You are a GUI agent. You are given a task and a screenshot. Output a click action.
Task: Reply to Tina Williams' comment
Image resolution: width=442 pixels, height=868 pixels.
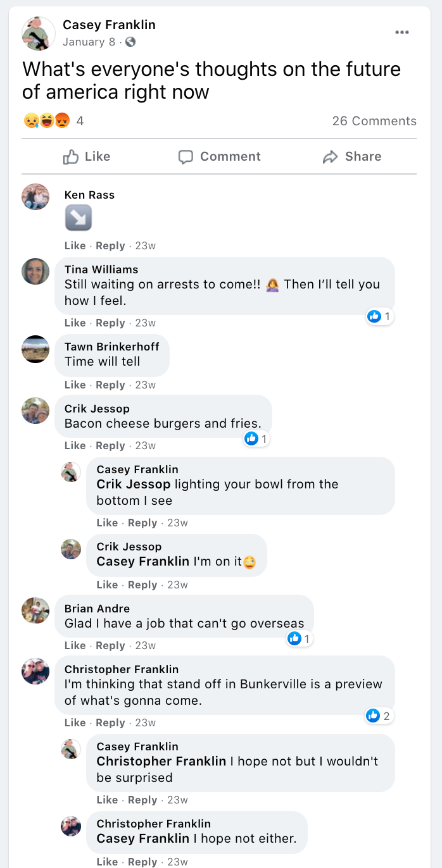110,323
